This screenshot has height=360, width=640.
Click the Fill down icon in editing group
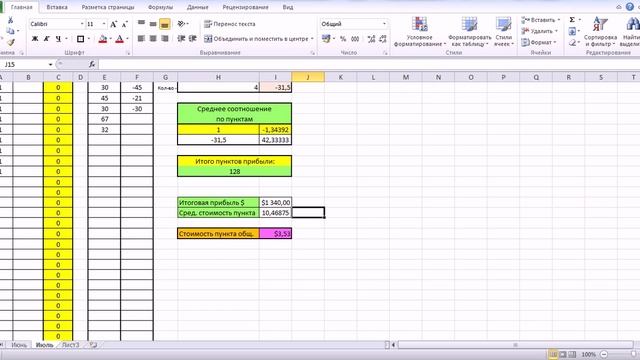tap(572, 31)
